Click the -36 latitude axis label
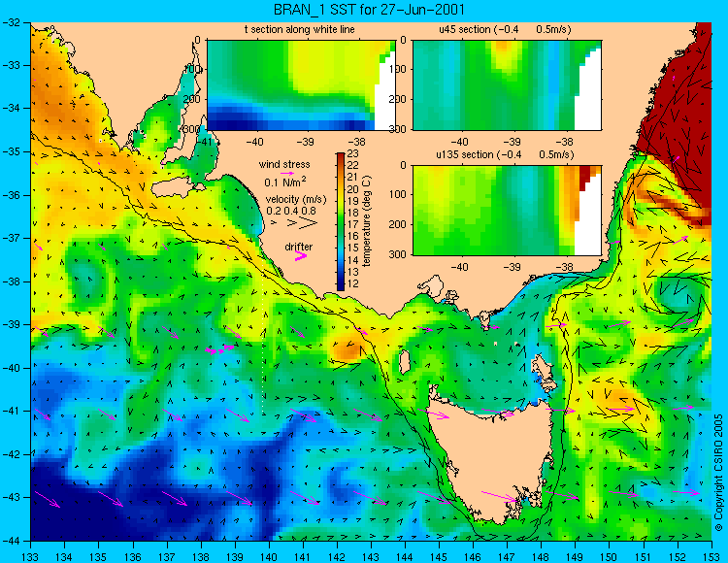The width and height of the screenshot is (728, 563). 12,195
